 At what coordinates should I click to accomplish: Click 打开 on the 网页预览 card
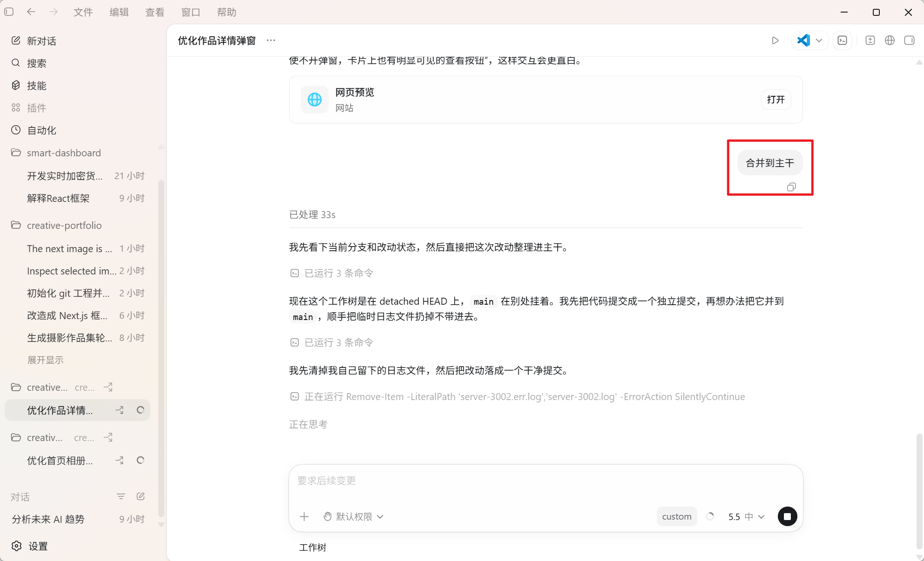click(776, 100)
